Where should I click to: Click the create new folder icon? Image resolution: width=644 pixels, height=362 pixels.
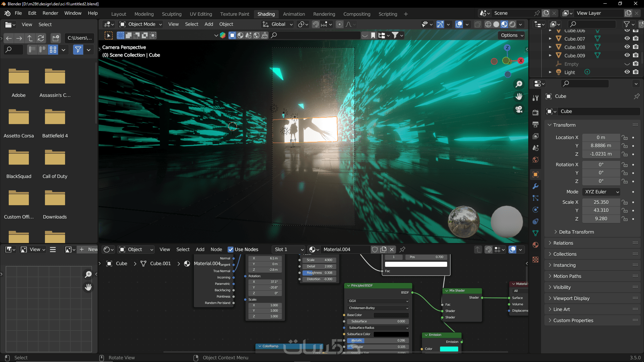[x=56, y=38]
